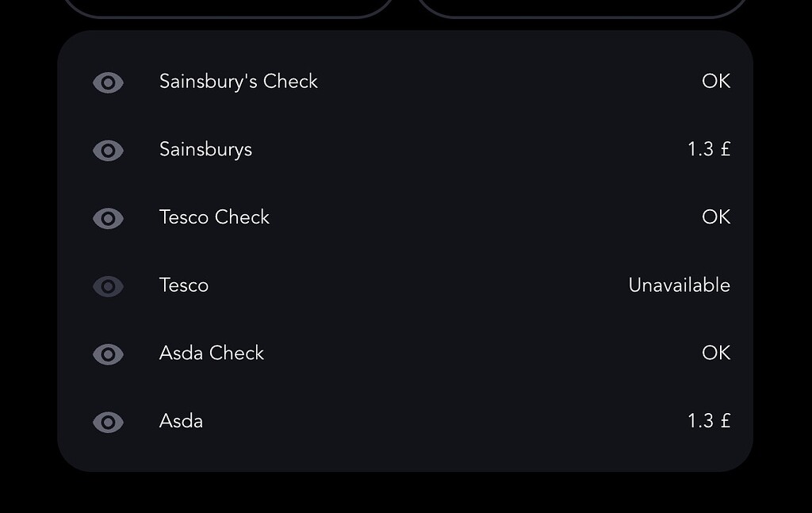
Task: Click the Asda 1.3 £ price value
Action: pos(708,422)
